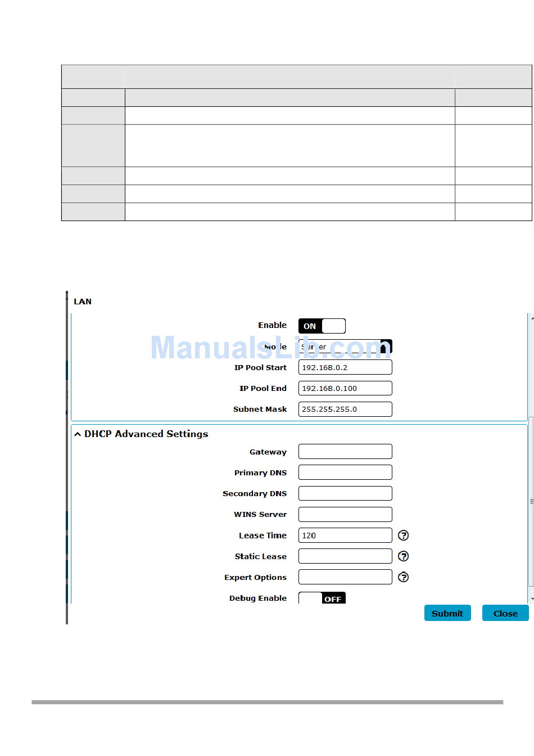The height and width of the screenshot is (756, 534).
Task: Select the Static Lease input field
Action: (345, 556)
